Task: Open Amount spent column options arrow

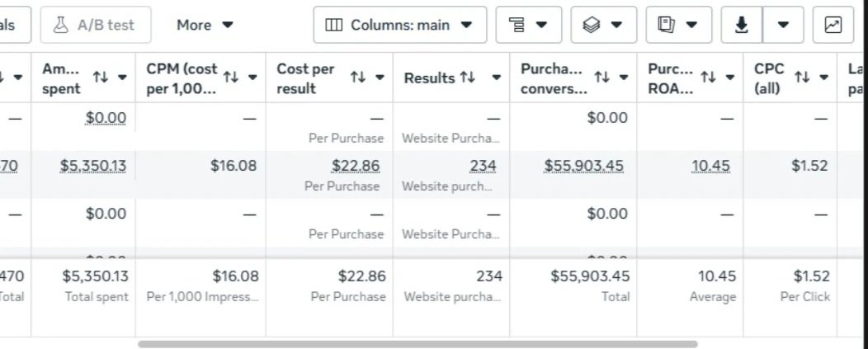Action: (122, 77)
